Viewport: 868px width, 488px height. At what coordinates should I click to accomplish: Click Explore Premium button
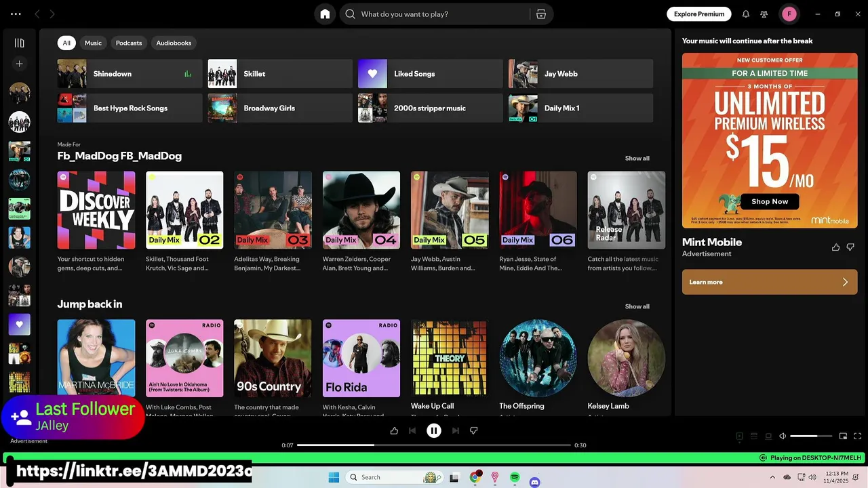(x=699, y=14)
